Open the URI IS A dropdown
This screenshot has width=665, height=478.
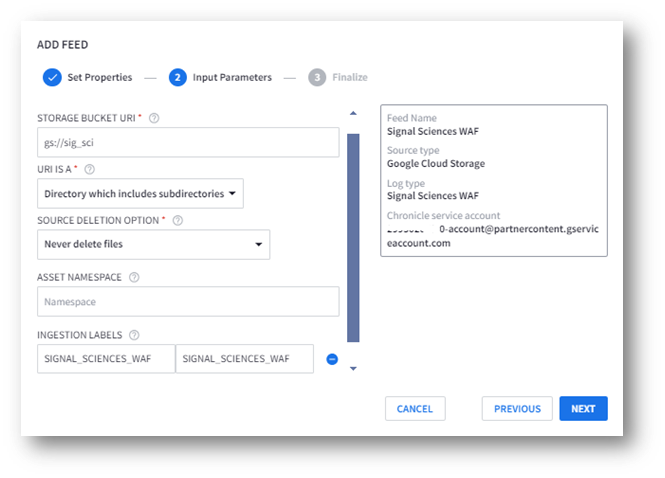point(140,193)
